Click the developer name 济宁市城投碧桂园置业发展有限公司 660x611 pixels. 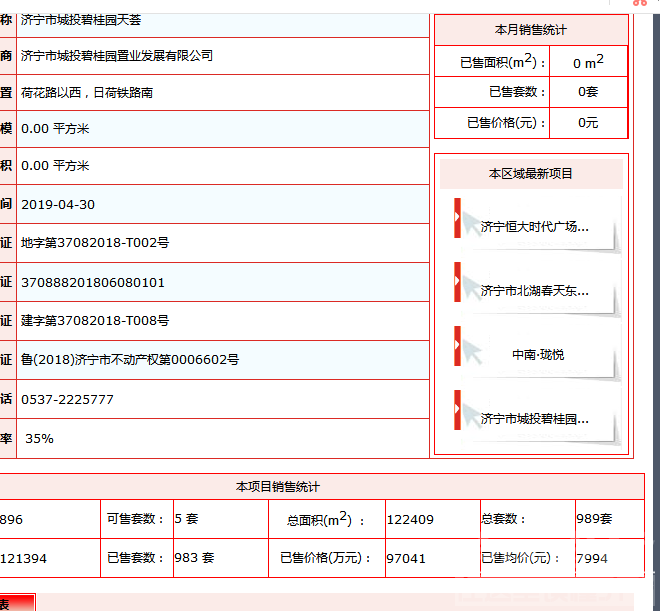pyautogui.click(x=117, y=56)
